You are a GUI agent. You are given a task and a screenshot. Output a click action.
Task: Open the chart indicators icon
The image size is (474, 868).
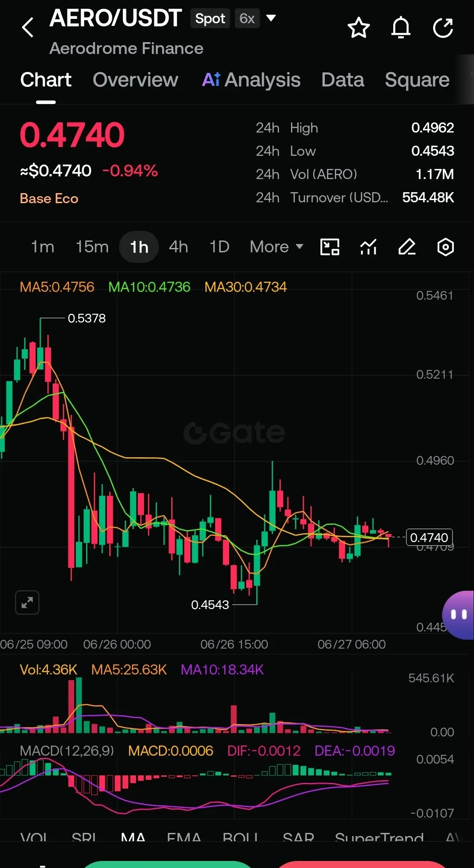[x=369, y=247]
